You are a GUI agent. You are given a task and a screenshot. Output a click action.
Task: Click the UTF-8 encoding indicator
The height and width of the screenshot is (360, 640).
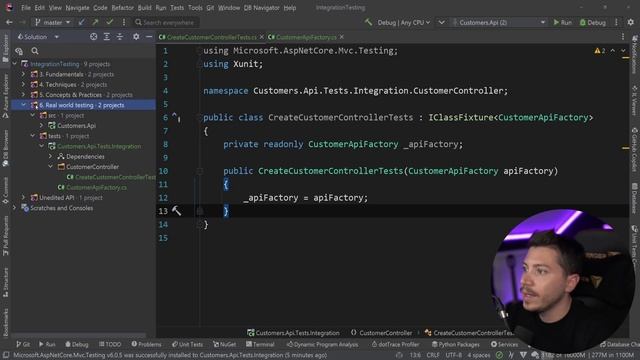[453, 355]
